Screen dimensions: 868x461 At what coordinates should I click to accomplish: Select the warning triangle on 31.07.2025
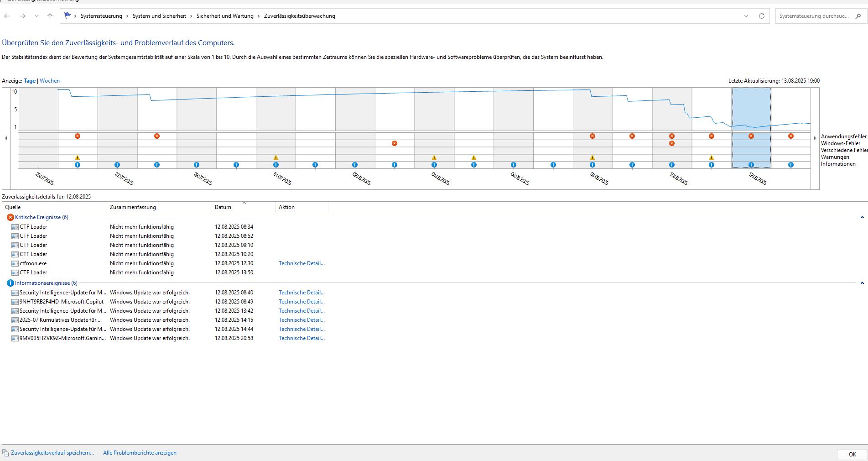tap(276, 157)
